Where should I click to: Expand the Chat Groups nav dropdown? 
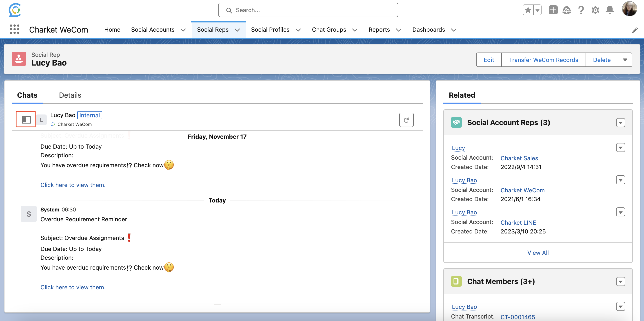[x=355, y=30]
